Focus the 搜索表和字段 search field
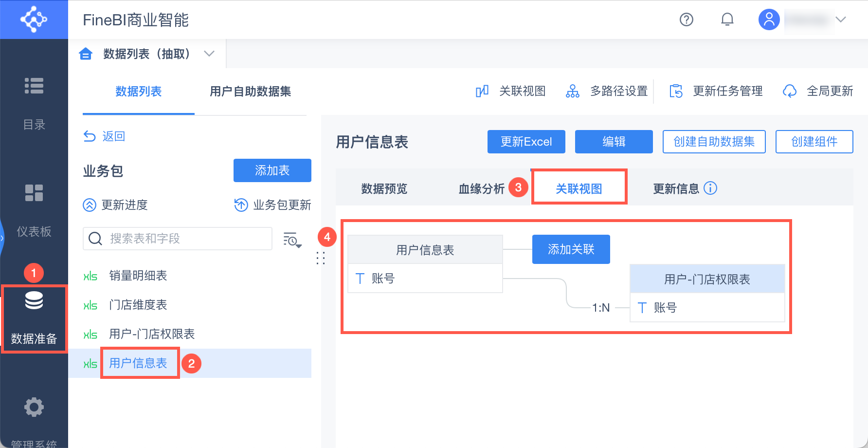 click(185, 239)
